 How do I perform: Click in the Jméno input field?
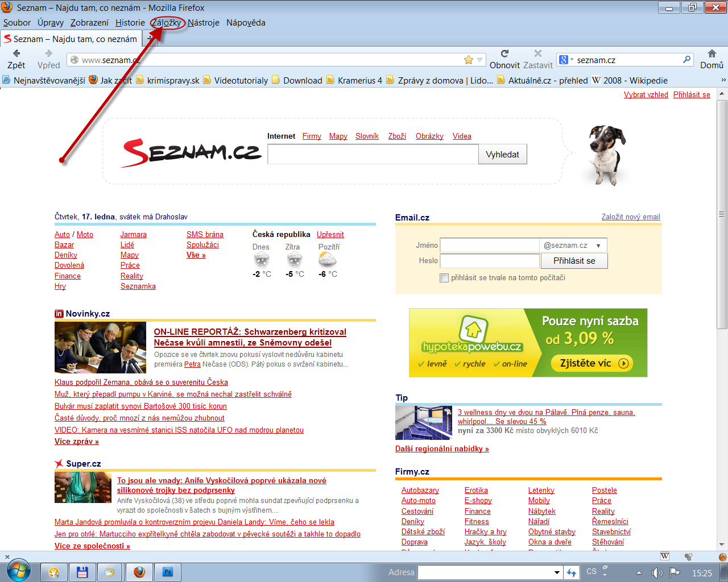[x=489, y=246]
